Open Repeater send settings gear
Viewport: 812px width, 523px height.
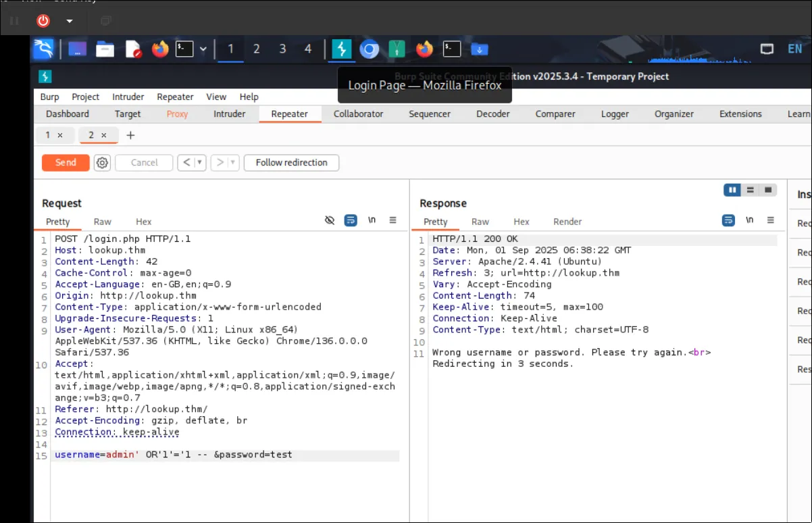[102, 162]
